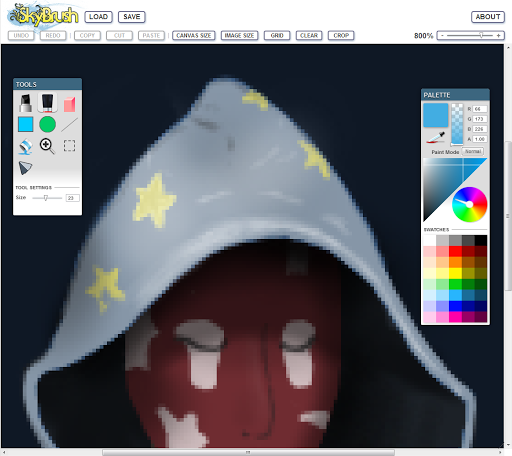Choose the dashed rectangle selection tool
Image resolution: width=512 pixels, height=456 pixels.
[x=69, y=146]
